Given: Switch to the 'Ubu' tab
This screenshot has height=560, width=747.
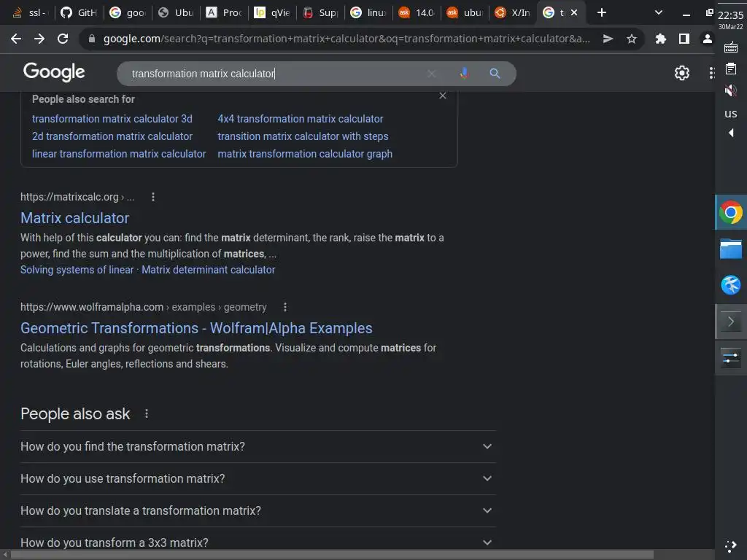Looking at the screenshot, I should 176,12.
